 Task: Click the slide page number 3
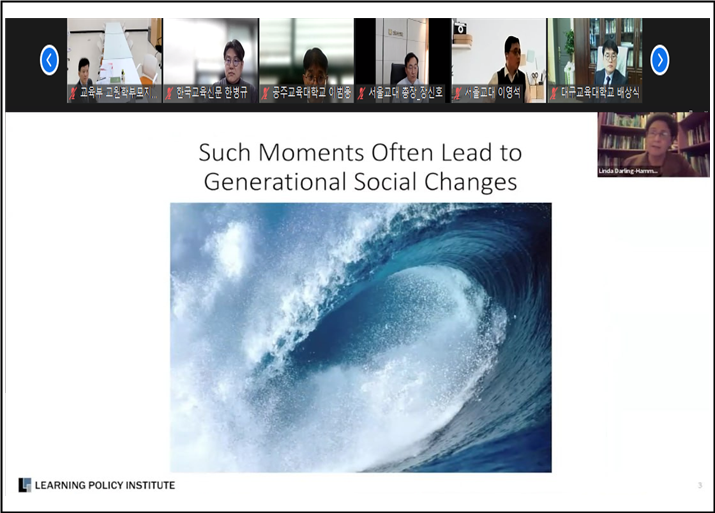tap(699, 485)
